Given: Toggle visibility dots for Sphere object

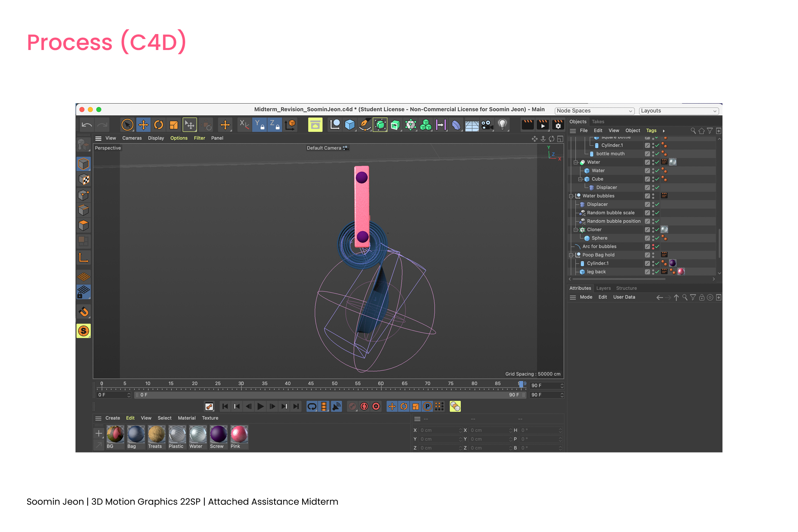Looking at the screenshot, I should pyautogui.click(x=653, y=238).
